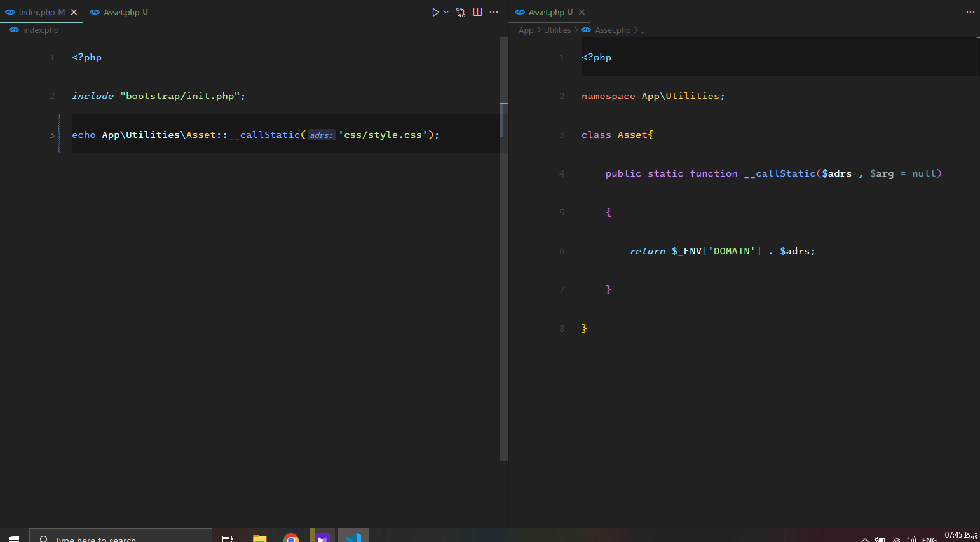Image resolution: width=980 pixels, height=542 pixels.
Task: Split the editor to the right
Action: tap(477, 12)
